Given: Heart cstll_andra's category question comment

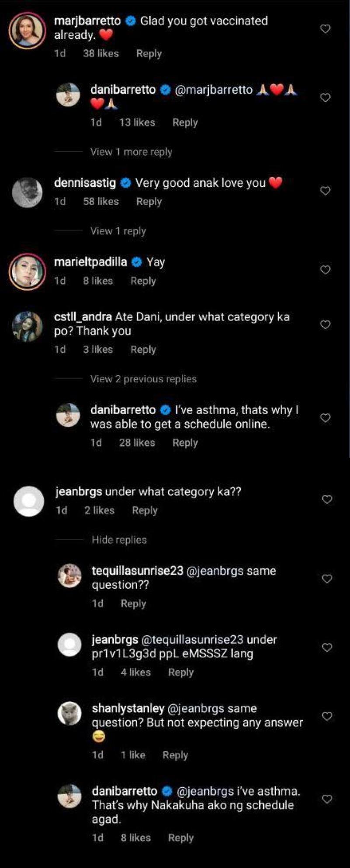Looking at the screenshot, I should (325, 325).
